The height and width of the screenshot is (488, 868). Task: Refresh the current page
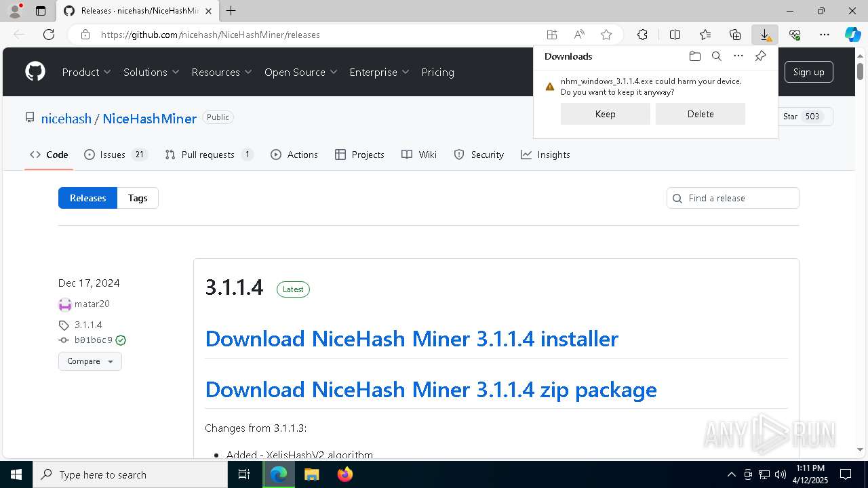[49, 35]
